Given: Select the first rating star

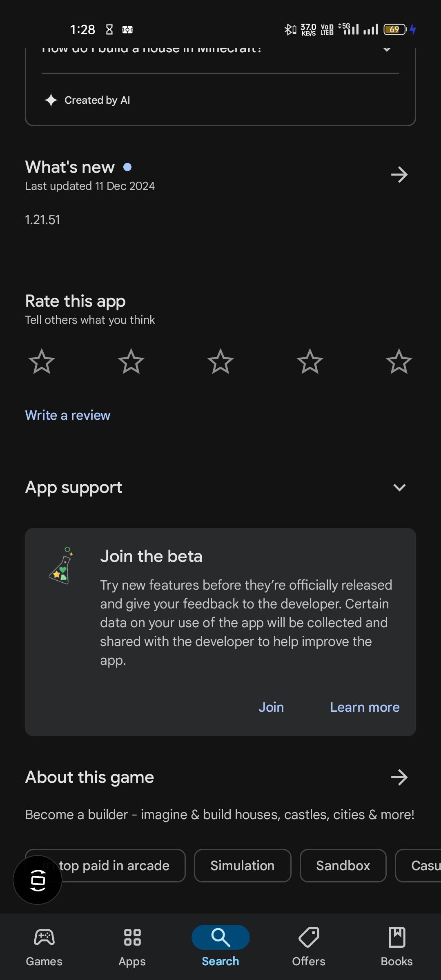Looking at the screenshot, I should click(x=42, y=361).
